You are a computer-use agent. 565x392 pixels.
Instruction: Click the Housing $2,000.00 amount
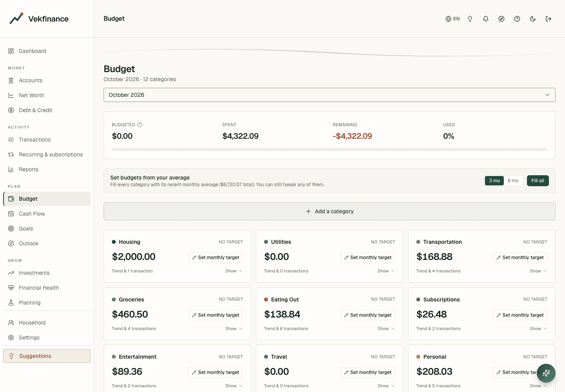134,257
